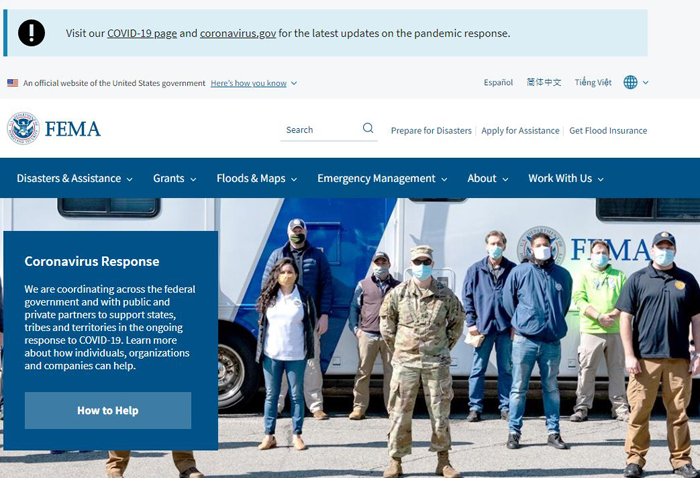Click the official website of United States government text

[114, 83]
